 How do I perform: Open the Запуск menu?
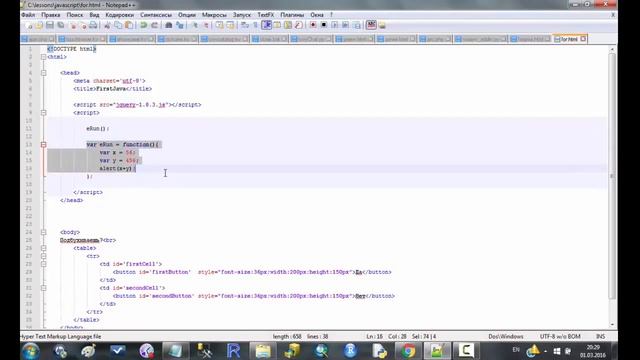point(242,15)
